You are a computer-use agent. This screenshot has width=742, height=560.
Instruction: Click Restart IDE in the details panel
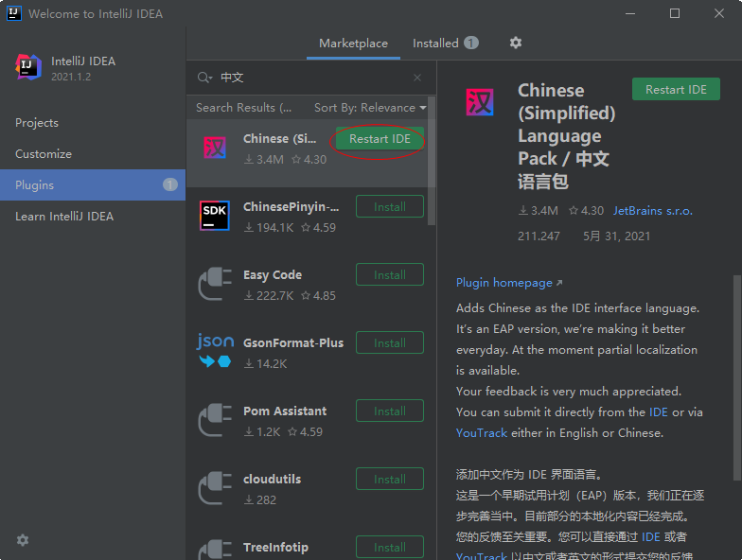pos(676,89)
